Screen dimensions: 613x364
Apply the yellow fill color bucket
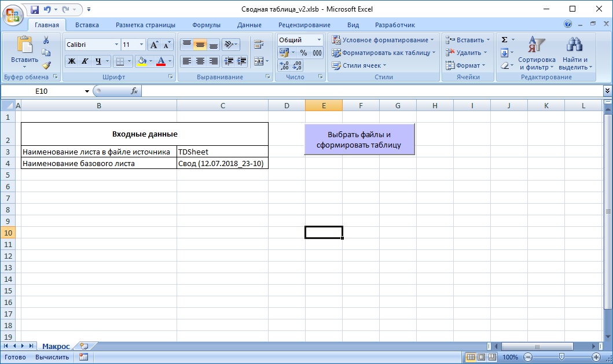pyautogui.click(x=142, y=61)
